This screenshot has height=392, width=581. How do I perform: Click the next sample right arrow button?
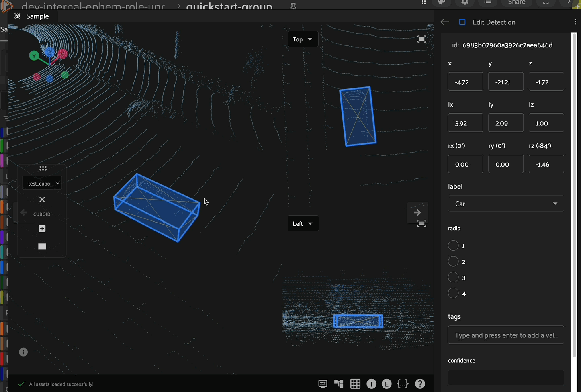pos(417,212)
